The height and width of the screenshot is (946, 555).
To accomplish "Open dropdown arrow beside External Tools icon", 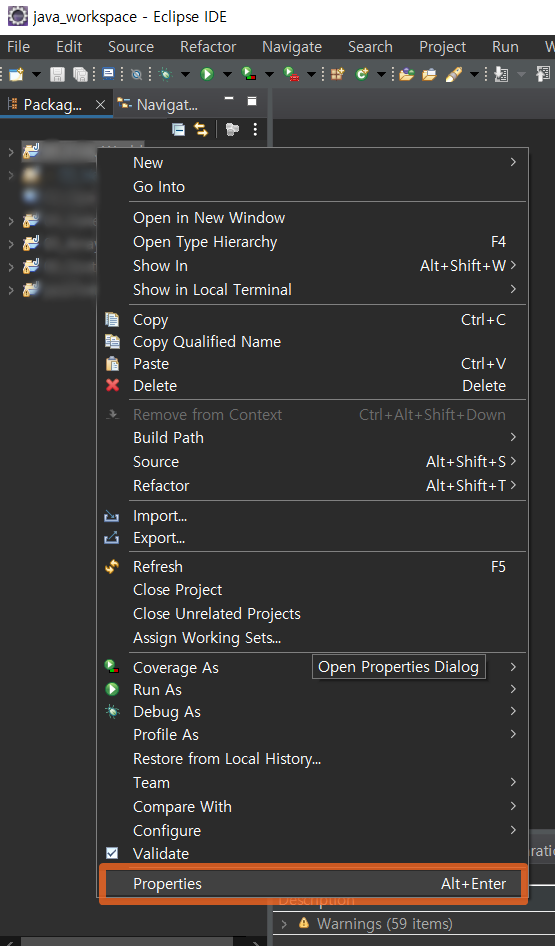I will pyautogui.click(x=311, y=75).
